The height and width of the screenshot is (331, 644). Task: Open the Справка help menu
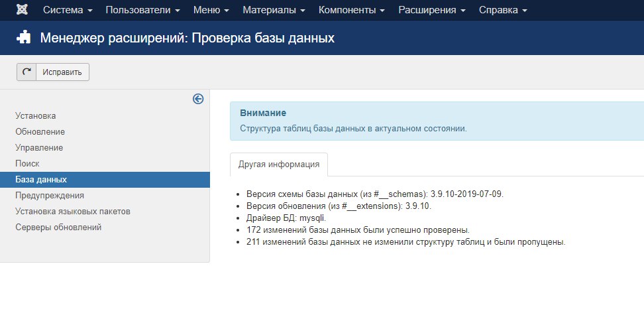coord(503,10)
